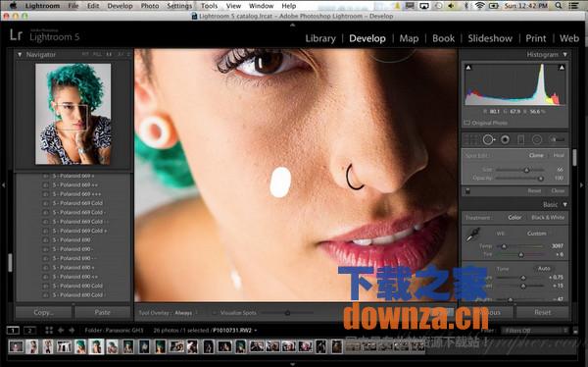
Task: Open the WB Custom dropdown
Action: pos(537,234)
